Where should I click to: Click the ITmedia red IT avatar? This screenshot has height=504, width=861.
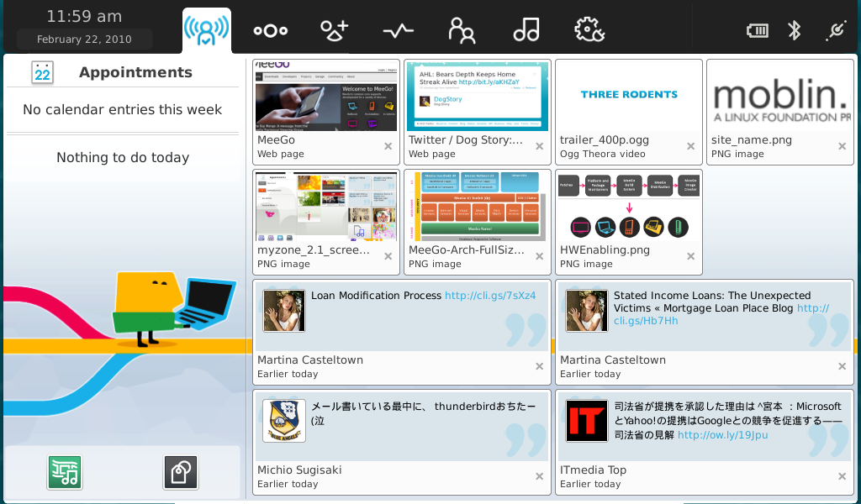click(587, 421)
